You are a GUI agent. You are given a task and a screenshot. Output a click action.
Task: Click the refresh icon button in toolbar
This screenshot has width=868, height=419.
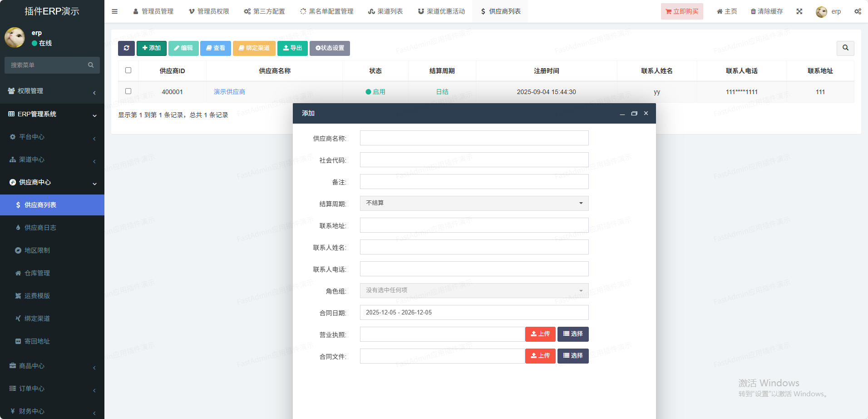click(126, 48)
